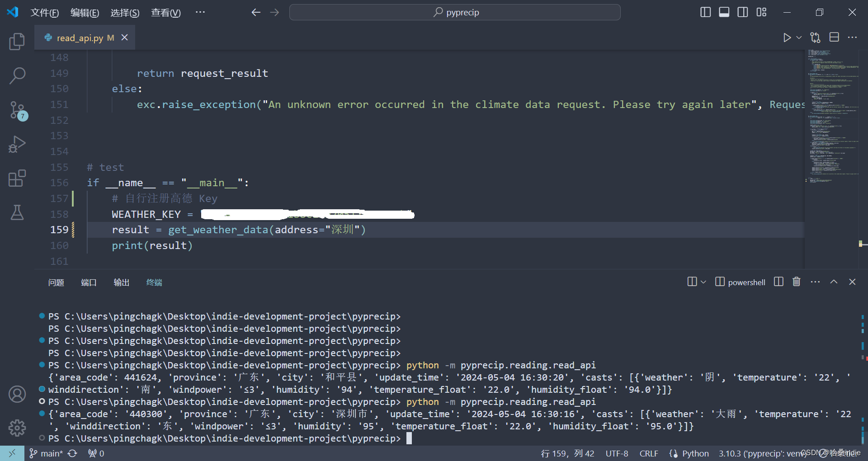Screen dimensions: 868x461
Task: Toggle bottom panel visibility
Action: click(724, 12)
